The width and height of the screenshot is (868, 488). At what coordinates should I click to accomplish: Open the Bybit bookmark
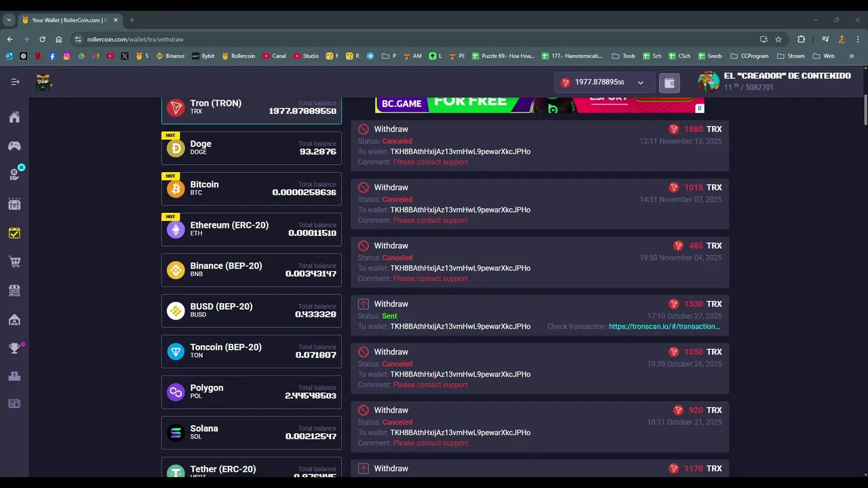(x=203, y=56)
